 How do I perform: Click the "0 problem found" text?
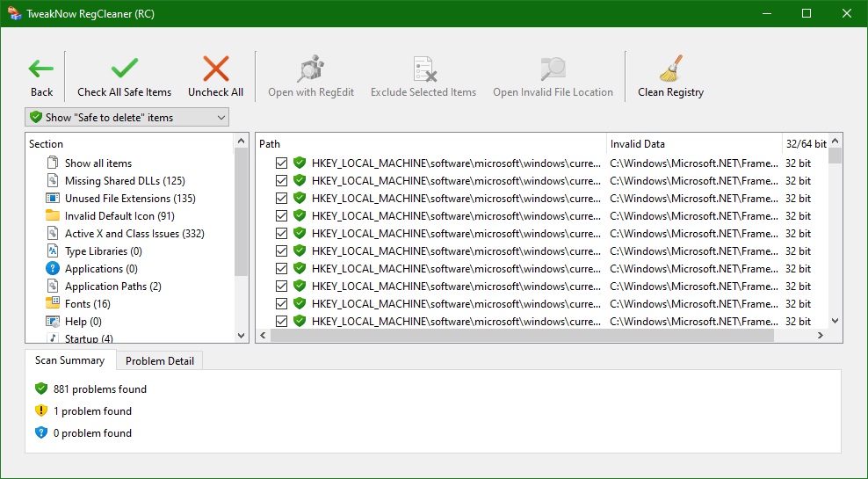(92, 433)
